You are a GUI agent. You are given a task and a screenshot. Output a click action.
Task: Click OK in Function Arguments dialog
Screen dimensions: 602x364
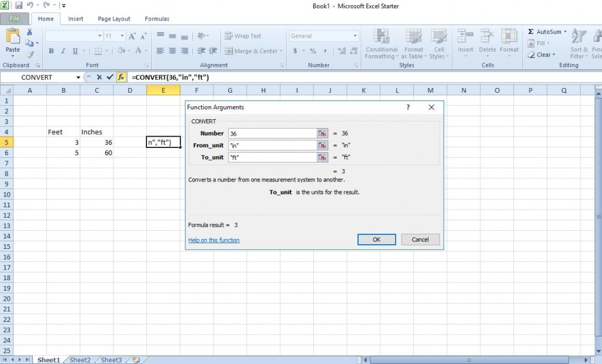click(x=377, y=240)
